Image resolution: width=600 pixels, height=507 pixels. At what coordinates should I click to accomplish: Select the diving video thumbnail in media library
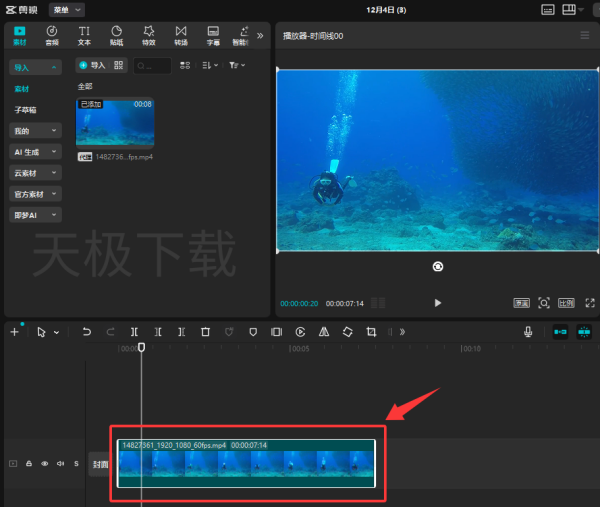[115, 122]
